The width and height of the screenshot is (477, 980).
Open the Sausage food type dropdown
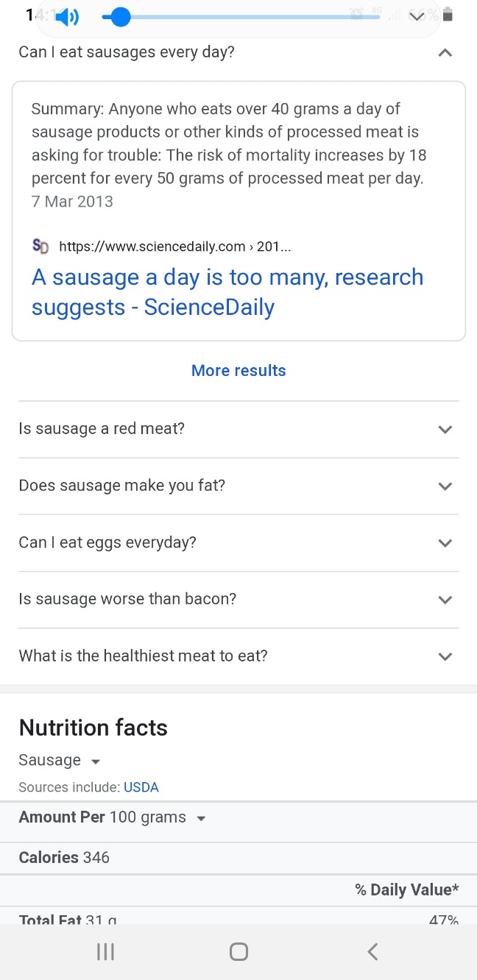[x=60, y=761]
